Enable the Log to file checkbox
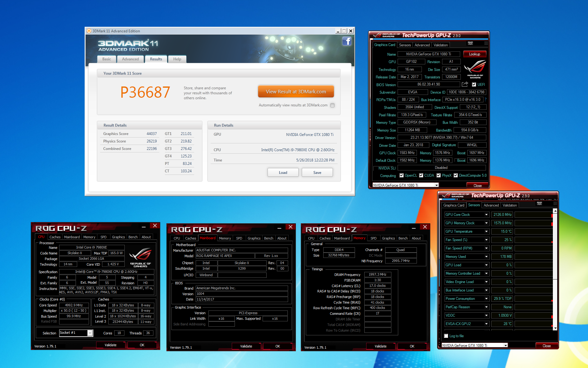This screenshot has height=368, width=588. click(x=446, y=336)
